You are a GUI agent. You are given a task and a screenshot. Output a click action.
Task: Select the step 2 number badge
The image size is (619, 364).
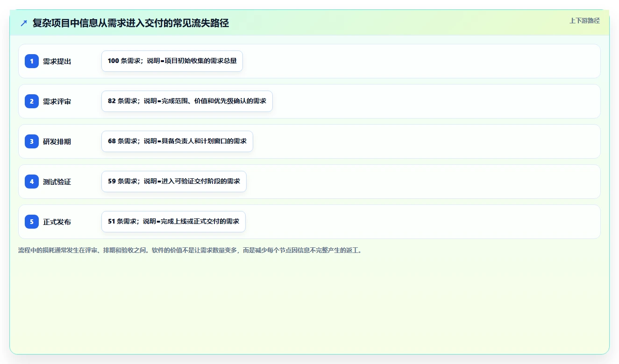pyautogui.click(x=32, y=101)
